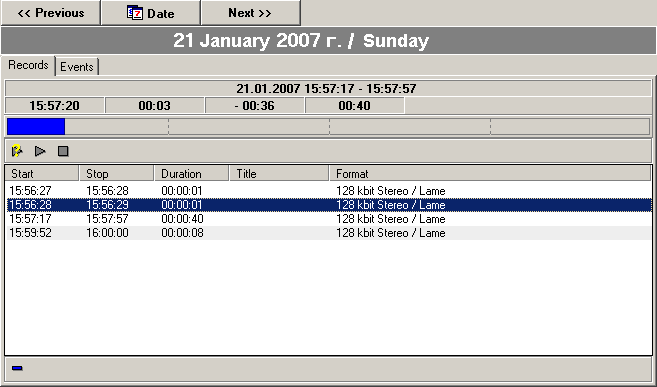Go to the Next day
Viewport: 657px width, 387px height.
(x=250, y=13)
